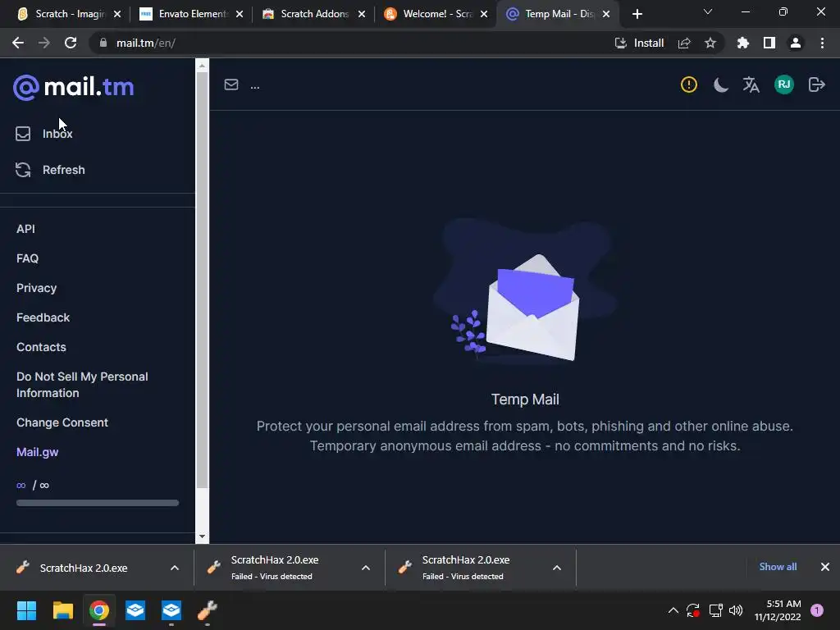The image size is (840, 630).
Task: Switch to the Scratch Addons tab
Action: [314, 14]
